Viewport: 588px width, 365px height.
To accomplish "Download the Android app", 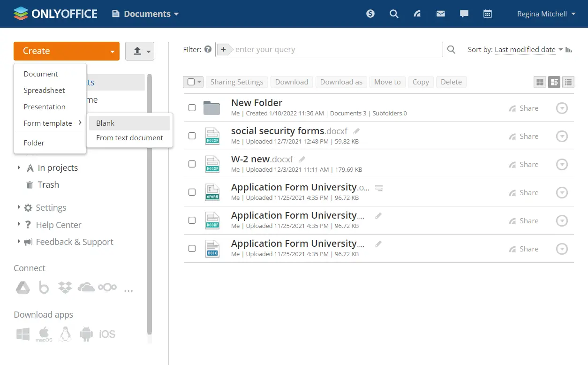I will click(x=86, y=334).
